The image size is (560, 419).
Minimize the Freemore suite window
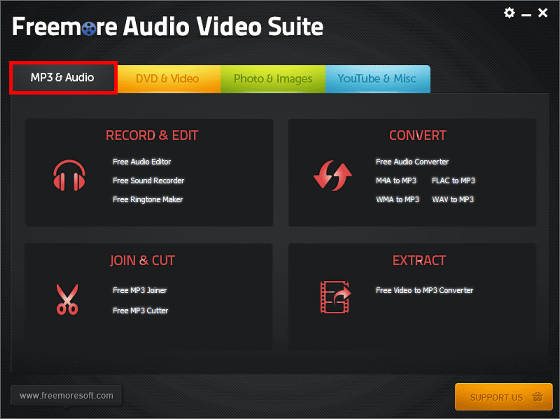[x=526, y=14]
